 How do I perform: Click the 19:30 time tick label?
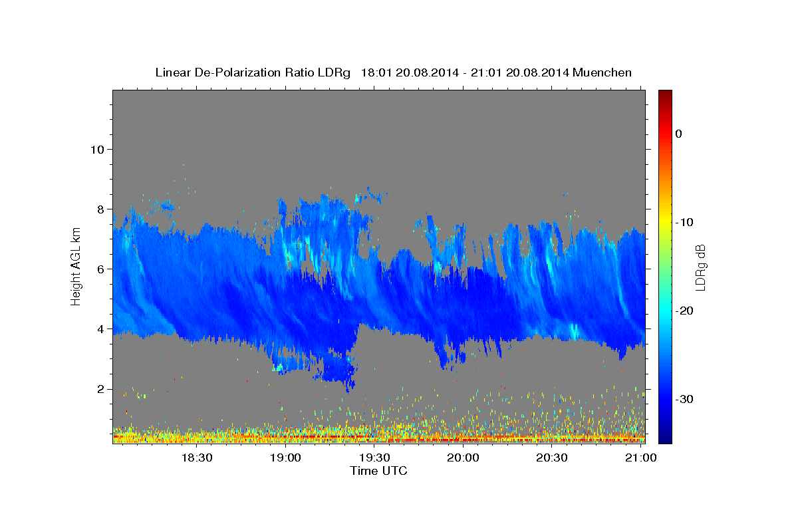click(x=374, y=458)
